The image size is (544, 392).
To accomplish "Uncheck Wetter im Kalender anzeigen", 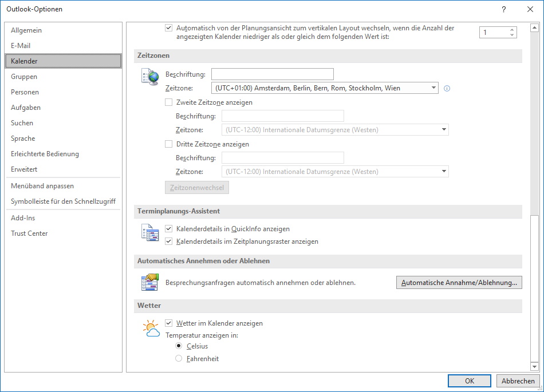I will 168,323.
